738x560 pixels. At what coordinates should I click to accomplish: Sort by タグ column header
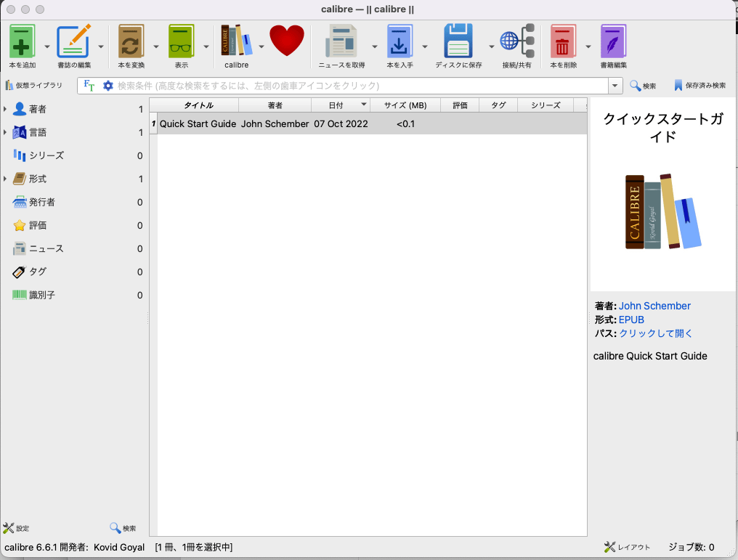point(498,105)
